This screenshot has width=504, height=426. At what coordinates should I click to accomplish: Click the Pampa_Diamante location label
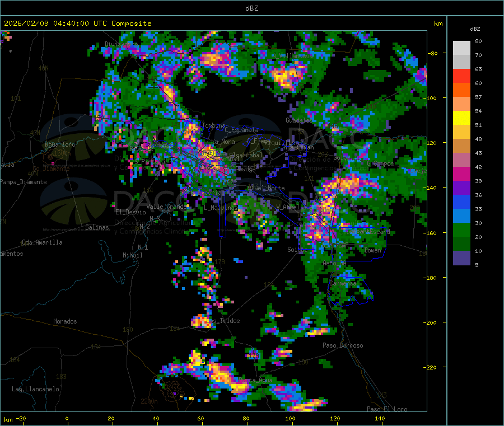[x=23, y=182]
